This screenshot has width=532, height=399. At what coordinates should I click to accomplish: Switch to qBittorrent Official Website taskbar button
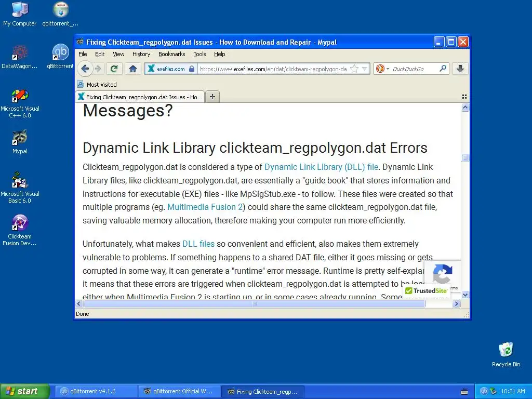click(x=179, y=391)
